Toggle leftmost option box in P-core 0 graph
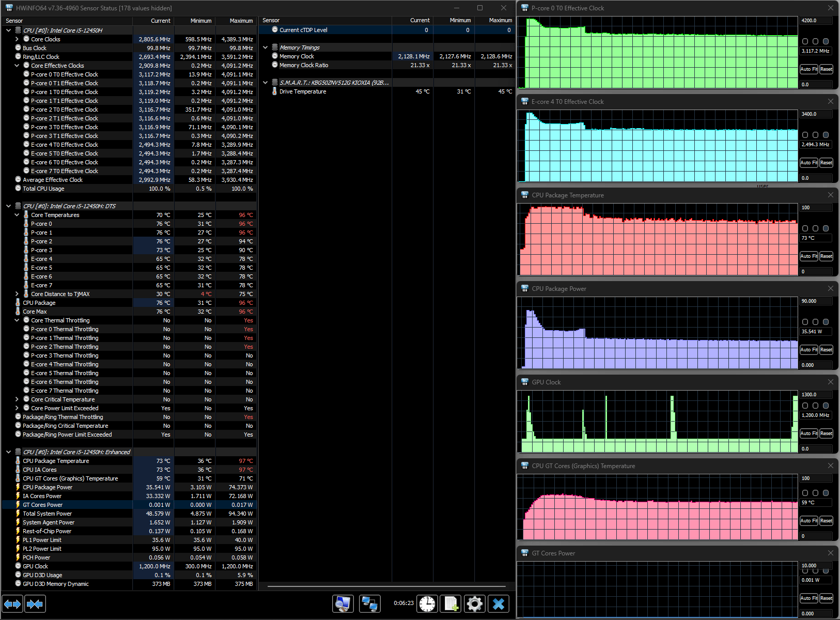Viewport: 840px width, 620px height. [805, 41]
